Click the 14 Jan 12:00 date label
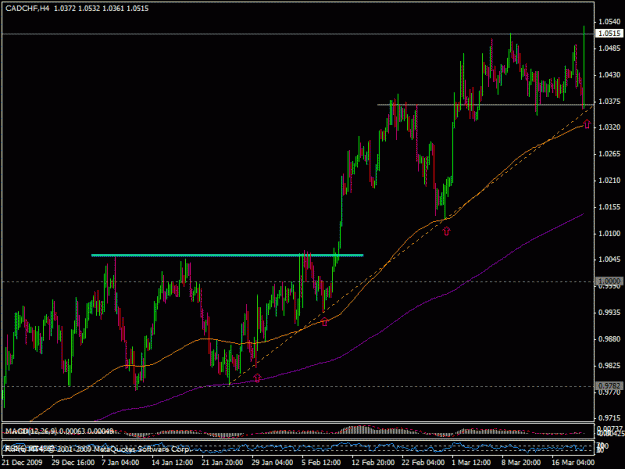 172,463
